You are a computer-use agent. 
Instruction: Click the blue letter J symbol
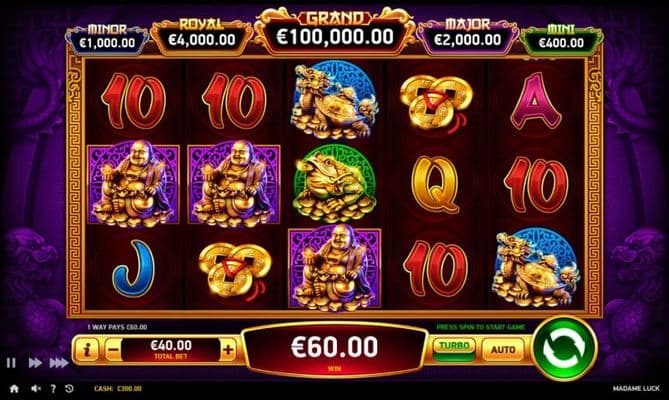133,268
